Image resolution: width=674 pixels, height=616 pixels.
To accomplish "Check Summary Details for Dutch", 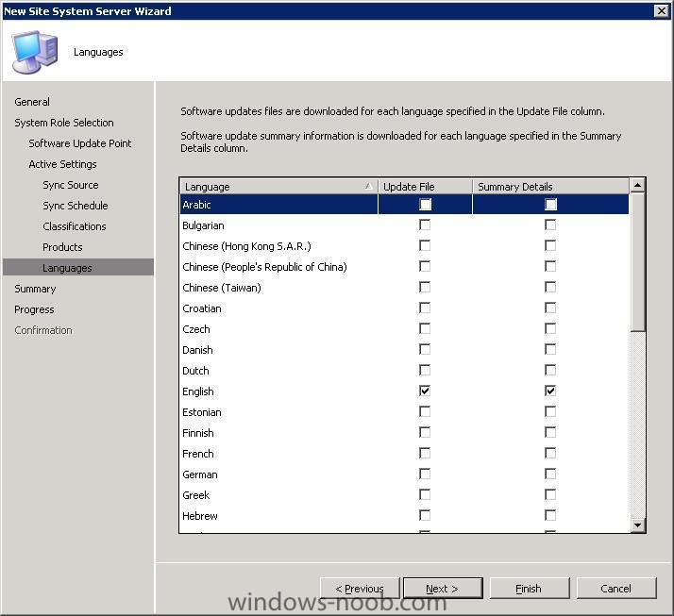I will [x=550, y=370].
